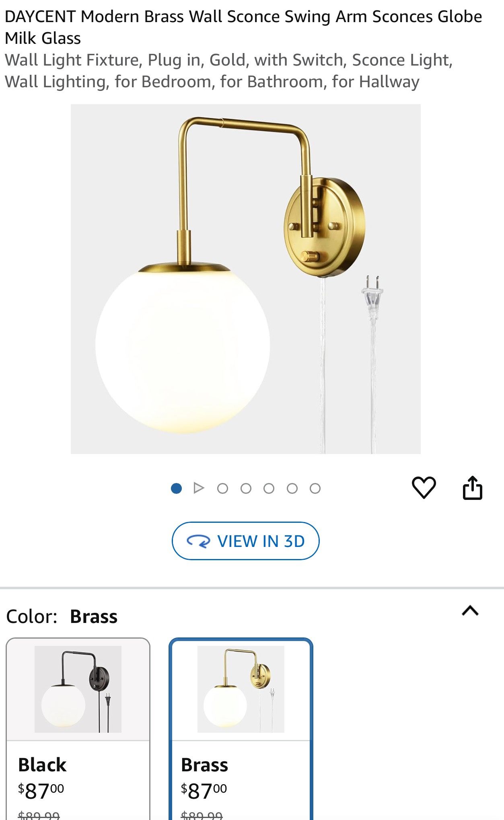The width and height of the screenshot is (504, 820).
Task: Tap the Black sconce thumbnail image
Action: 78,689
